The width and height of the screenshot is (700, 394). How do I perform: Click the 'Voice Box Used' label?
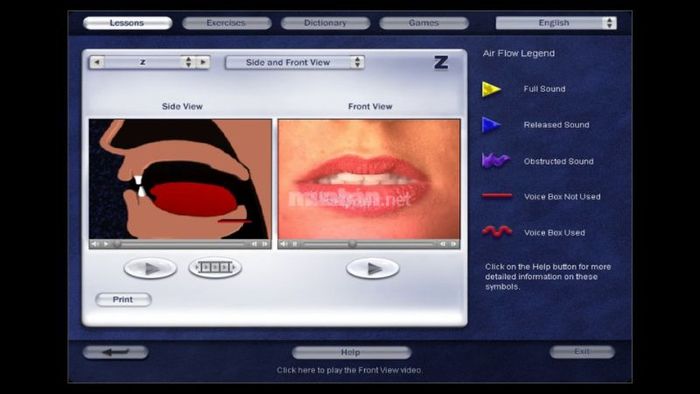click(554, 233)
